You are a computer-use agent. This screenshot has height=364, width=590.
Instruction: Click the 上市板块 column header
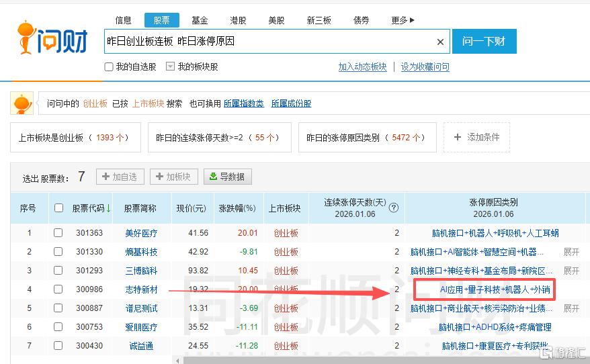point(285,208)
